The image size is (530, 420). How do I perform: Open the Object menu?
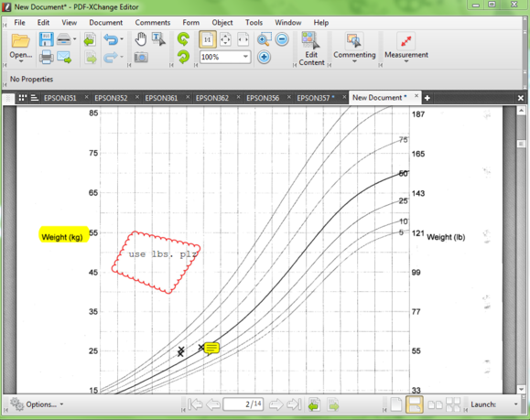coord(222,23)
